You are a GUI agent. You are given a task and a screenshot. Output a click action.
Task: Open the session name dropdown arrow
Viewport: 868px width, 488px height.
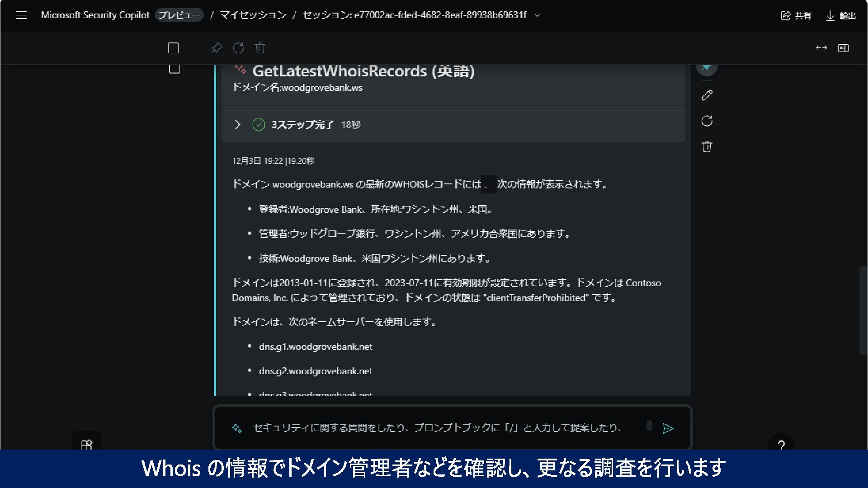538,15
